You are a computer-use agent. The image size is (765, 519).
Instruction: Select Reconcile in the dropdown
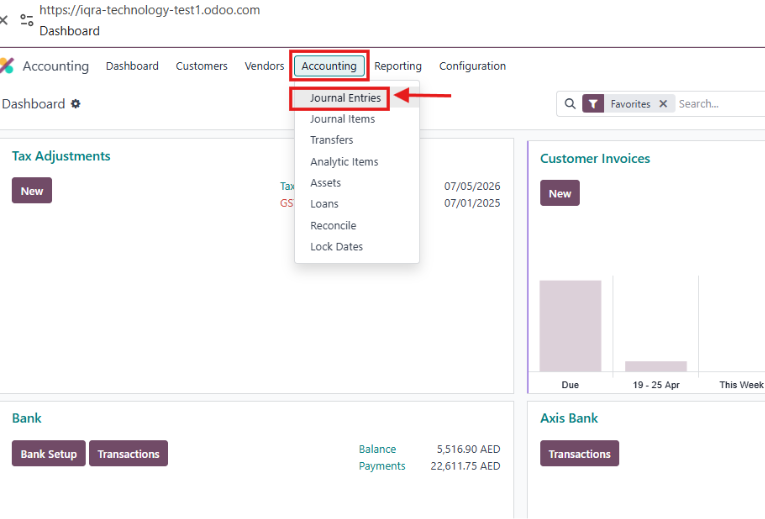point(333,225)
